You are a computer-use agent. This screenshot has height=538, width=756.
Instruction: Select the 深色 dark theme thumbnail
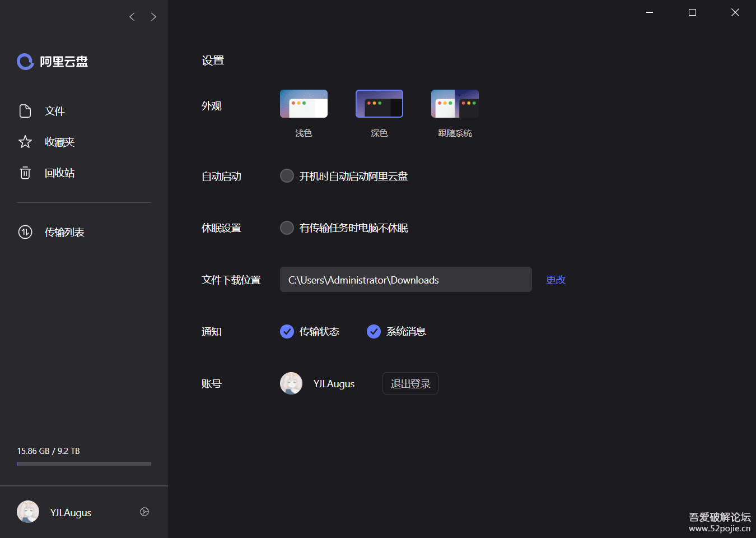pyautogui.click(x=379, y=104)
